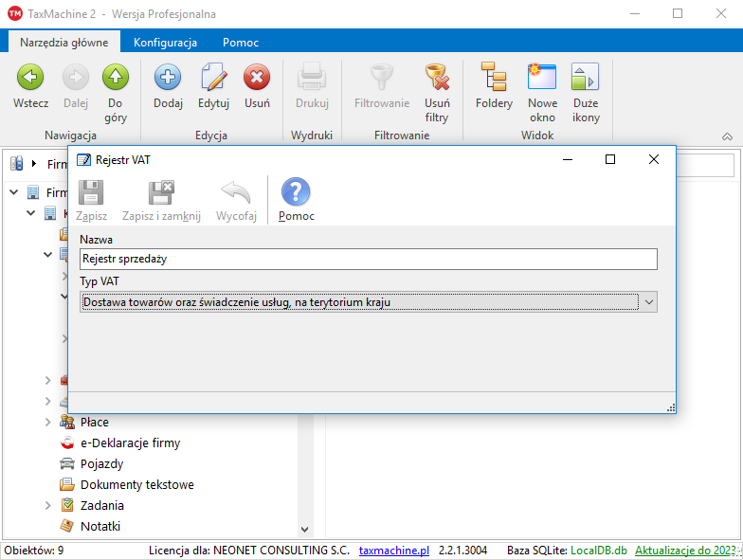Click the green Wstecz back arrow icon
This screenshot has height=560, width=743.
(31, 78)
